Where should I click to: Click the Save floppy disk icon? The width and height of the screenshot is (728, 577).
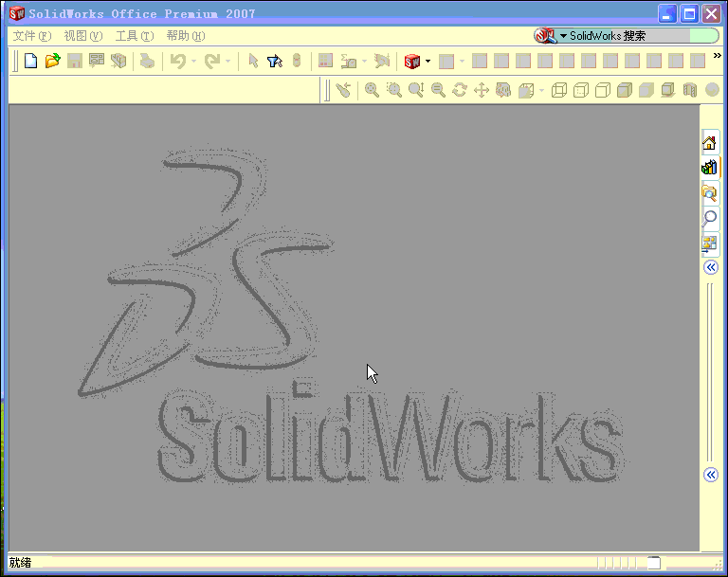74,61
